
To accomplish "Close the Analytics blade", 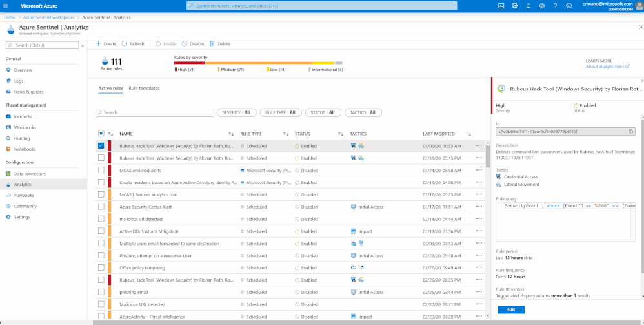I will tap(641, 27).
